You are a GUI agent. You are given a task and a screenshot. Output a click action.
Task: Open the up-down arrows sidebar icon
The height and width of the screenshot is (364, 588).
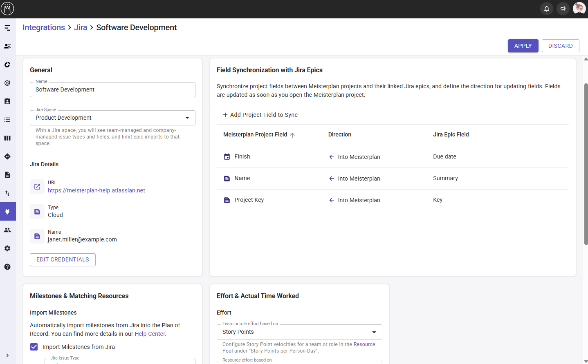click(7, 193)
